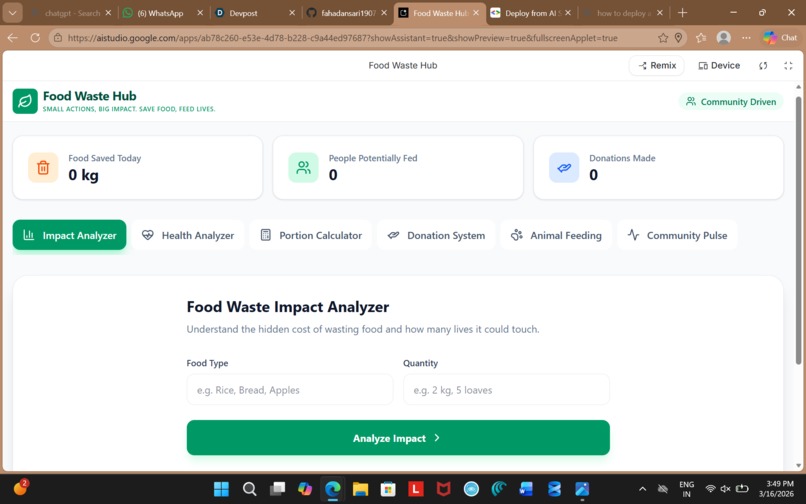The image size is (806, 504).
Task: Open the Donation System tab
Action: point(436,235)
